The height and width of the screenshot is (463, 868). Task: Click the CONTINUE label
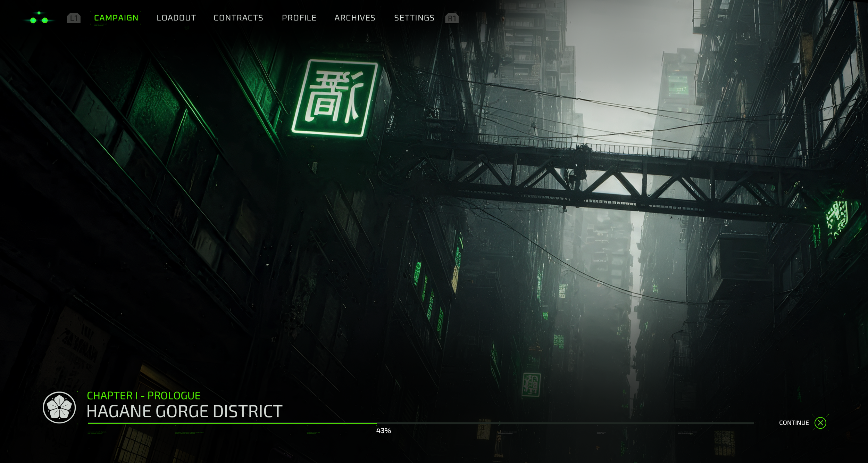pyautogui.click(x=794, y=423)
